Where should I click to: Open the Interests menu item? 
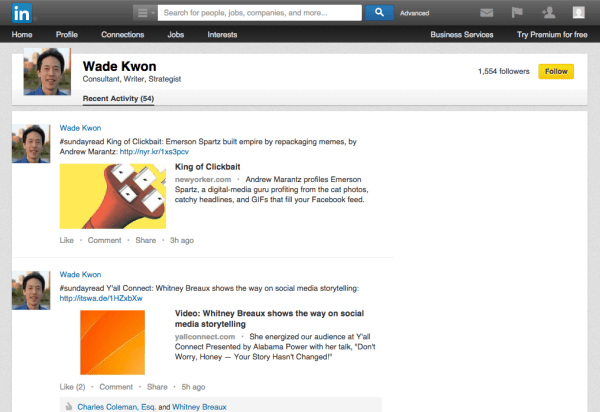222,34
